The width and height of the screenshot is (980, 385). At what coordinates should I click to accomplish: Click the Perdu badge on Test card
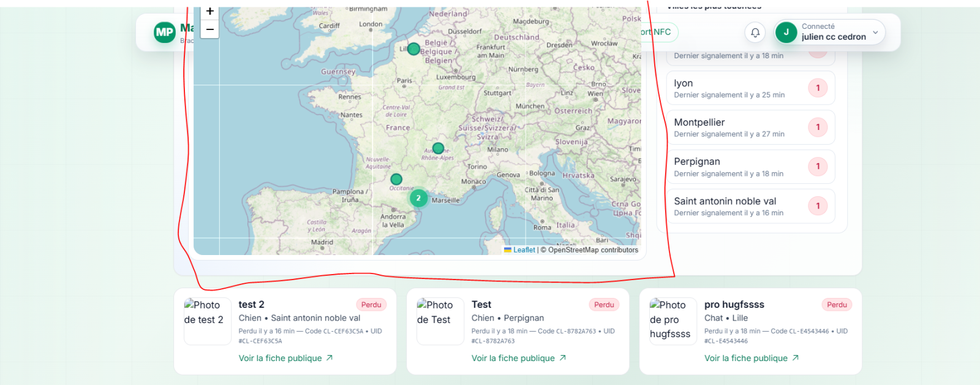[604, 305]
